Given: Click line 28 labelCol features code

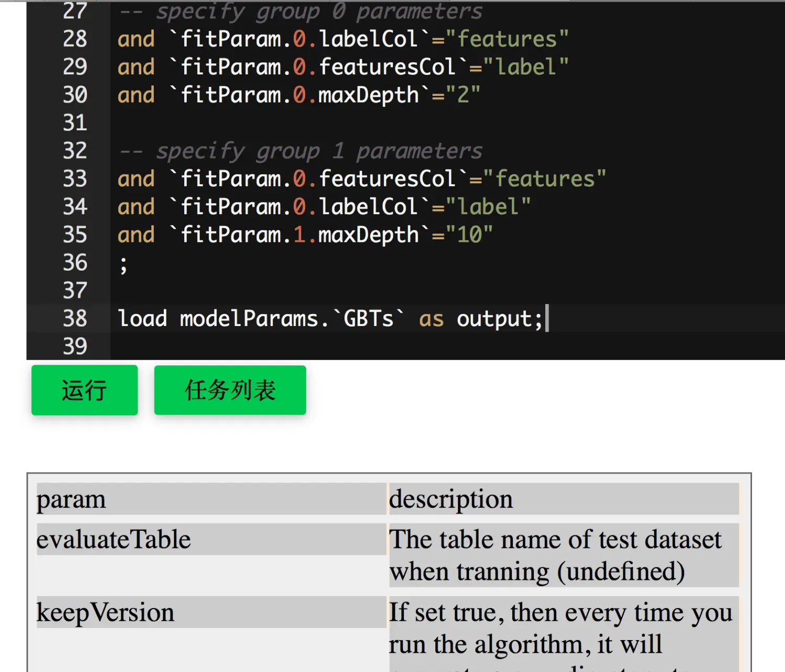Looking at the screenshot, I should click(343, 39).
